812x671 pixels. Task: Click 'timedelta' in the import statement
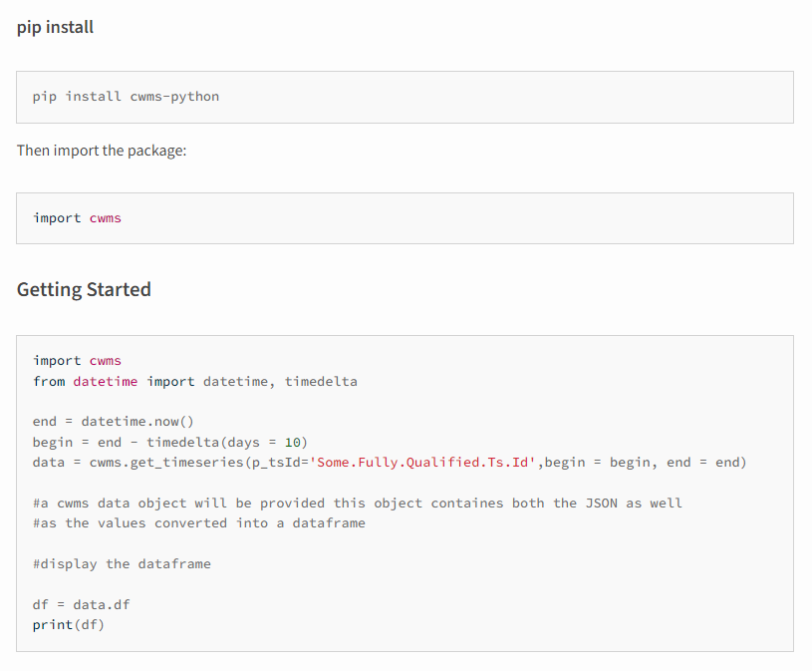tap(321, 381)
